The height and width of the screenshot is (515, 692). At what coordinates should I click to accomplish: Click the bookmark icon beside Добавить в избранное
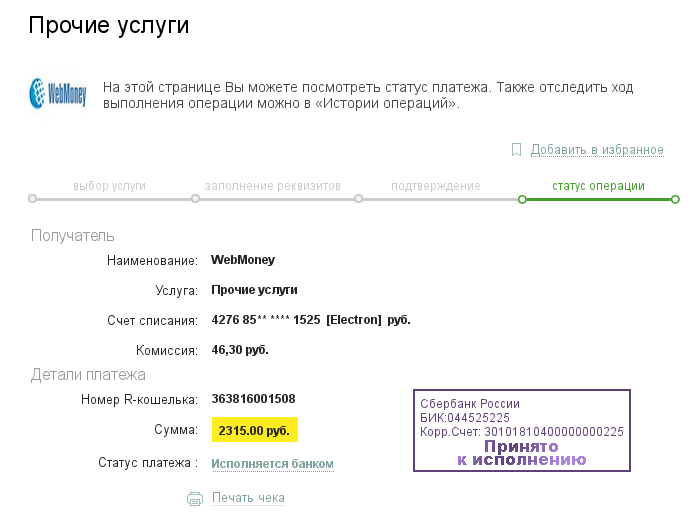[x=516, y=150]
